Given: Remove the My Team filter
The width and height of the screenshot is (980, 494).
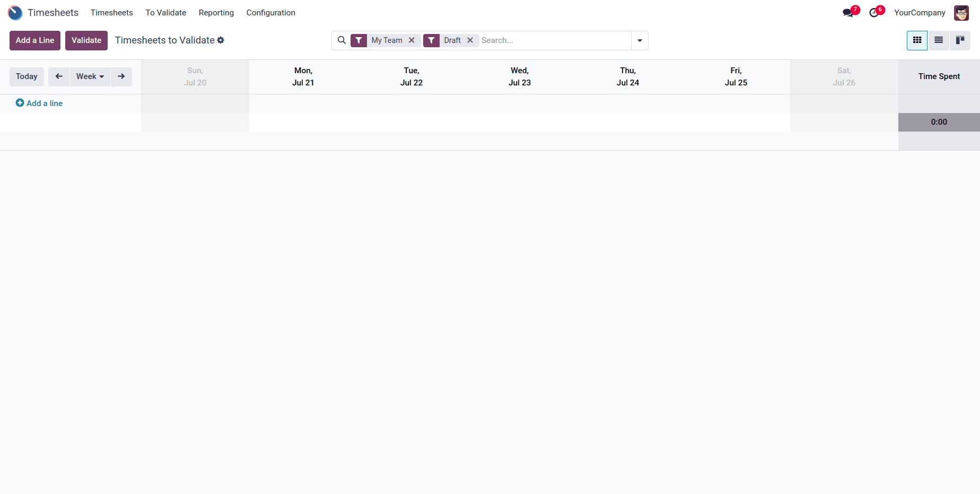Looking at the screenshot, I should click(x=412, y=40).
